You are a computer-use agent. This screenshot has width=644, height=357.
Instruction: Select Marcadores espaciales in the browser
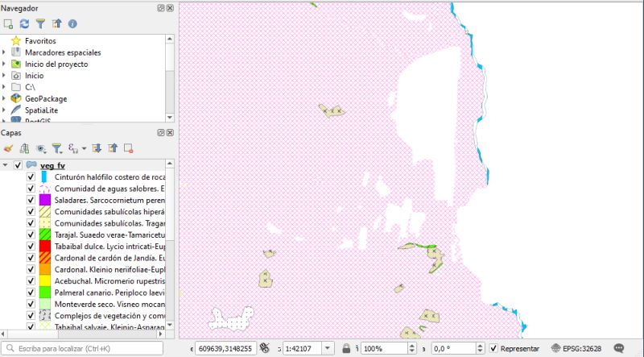[63, 52]
